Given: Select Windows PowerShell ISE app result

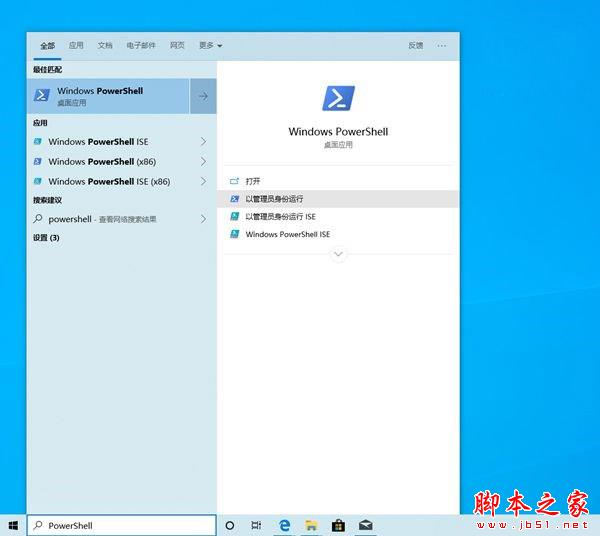Looking at the screenshot, I should pyautogui.click(x=121, y=142).
